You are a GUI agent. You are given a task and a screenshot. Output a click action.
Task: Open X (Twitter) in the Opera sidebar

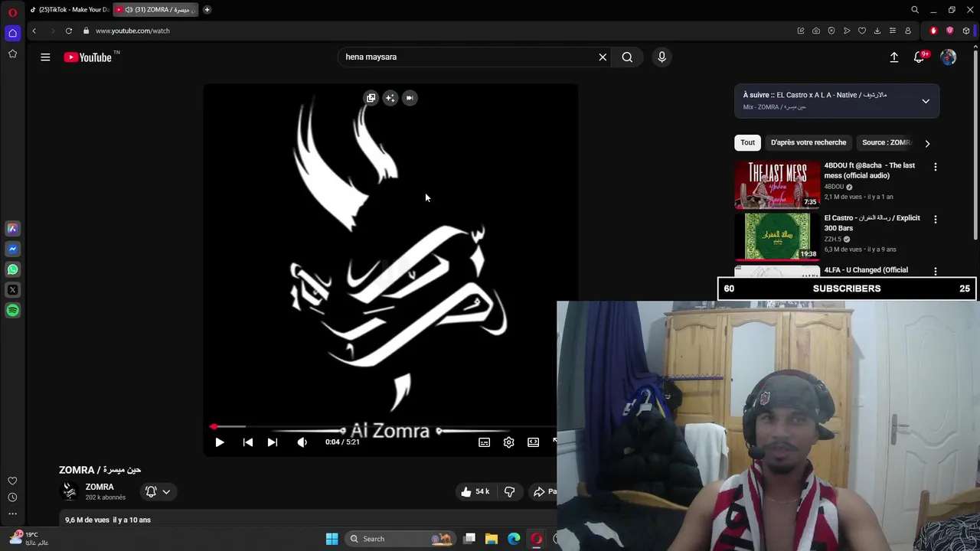(12, 290)
